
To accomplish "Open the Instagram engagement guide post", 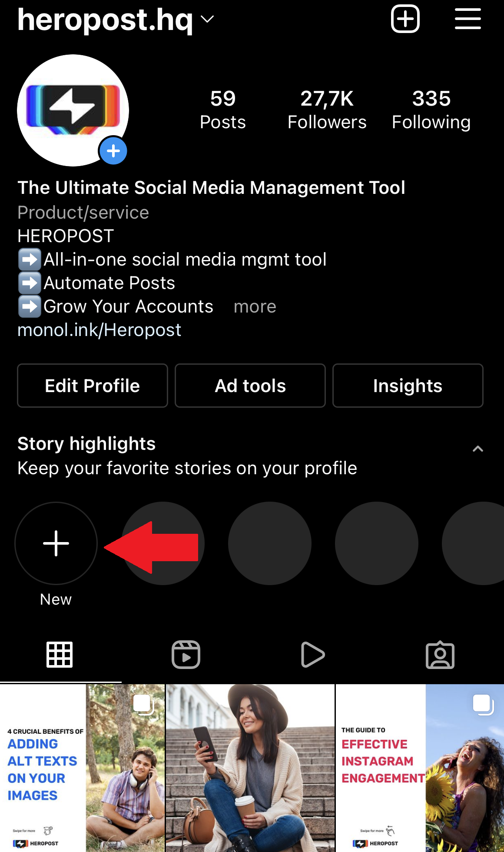I will pyautogui.click(x=420, y=768).
